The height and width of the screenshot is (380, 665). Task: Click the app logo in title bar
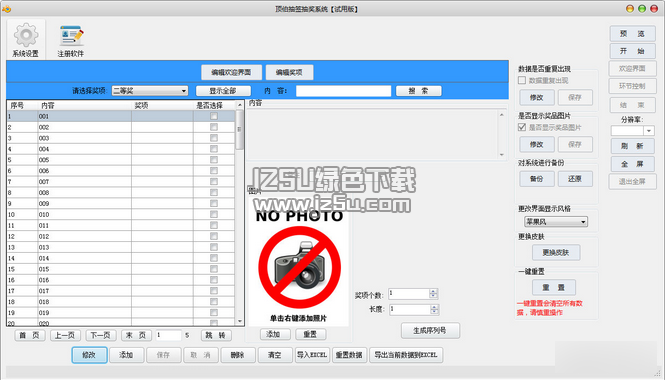pyautogui.click(x=6, y=8)
